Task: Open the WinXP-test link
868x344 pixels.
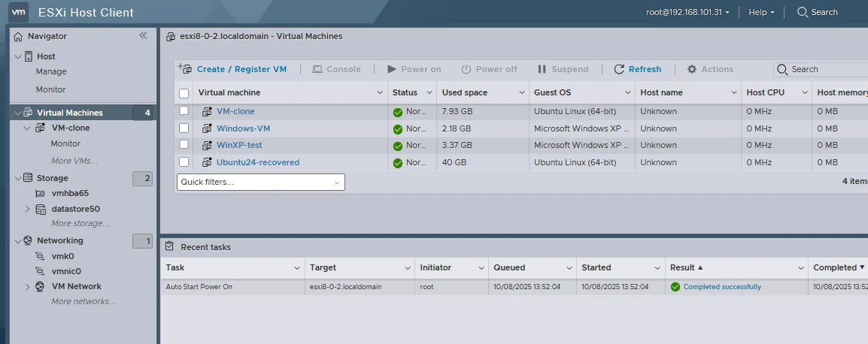Action: (x=239, y=145)
